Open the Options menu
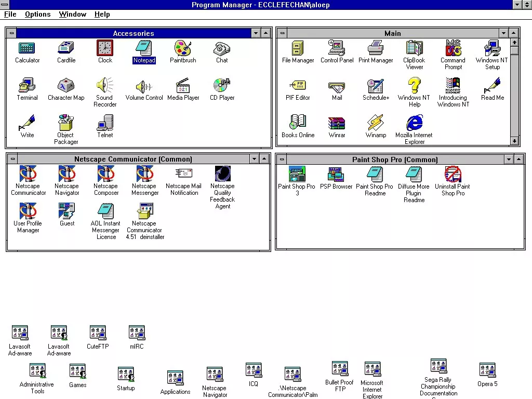 [37, 14]
